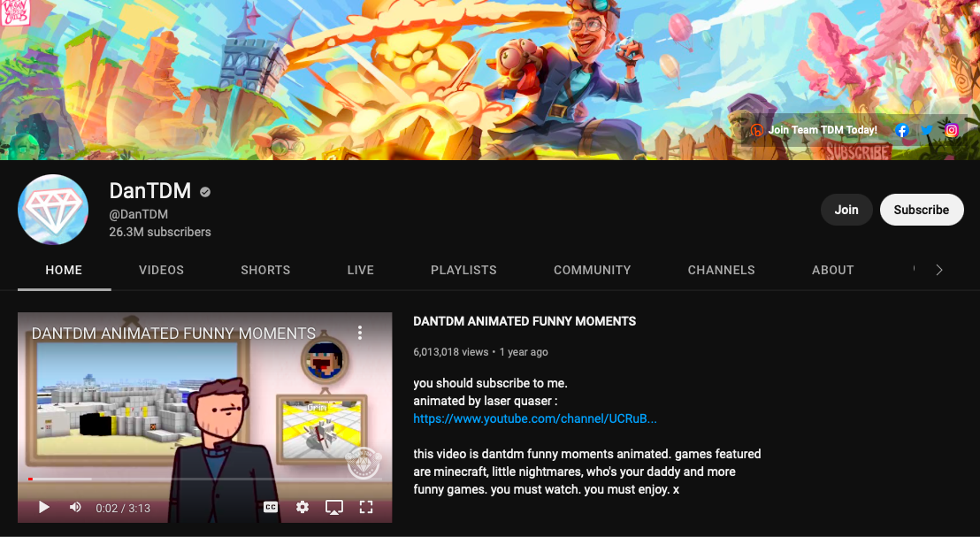
Task: Click the 26.3M subscribers text
Action: tap(160, 232)
